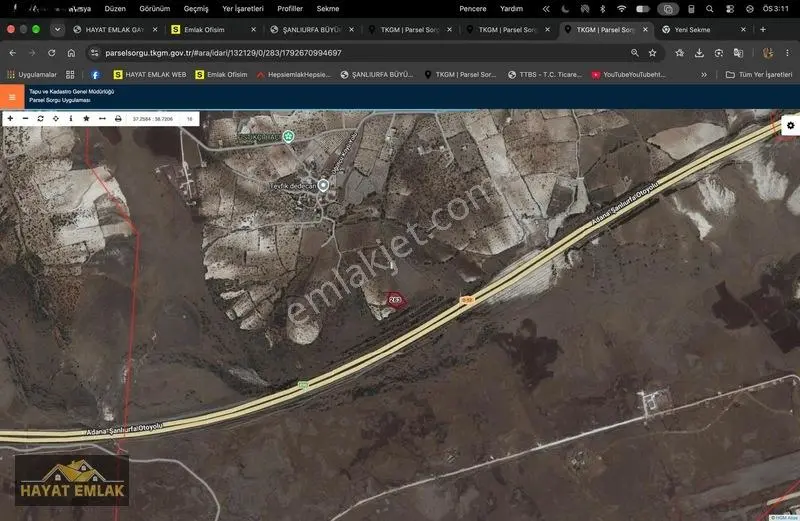Viewport: 800px width, 521px height.
Task: View site information icon in address bar
Action: (x=93, y=53)
